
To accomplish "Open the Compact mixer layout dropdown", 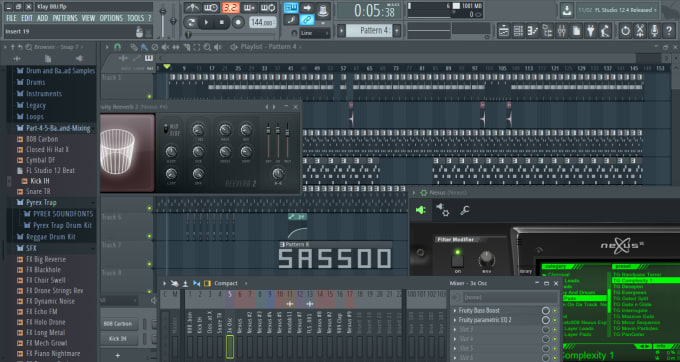I will 226,284.
